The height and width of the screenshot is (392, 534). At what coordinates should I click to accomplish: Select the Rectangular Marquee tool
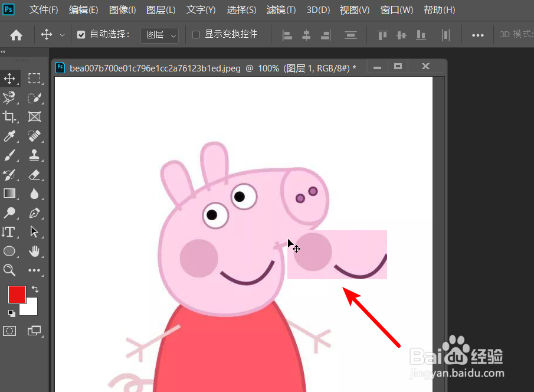tap(34, 79)
